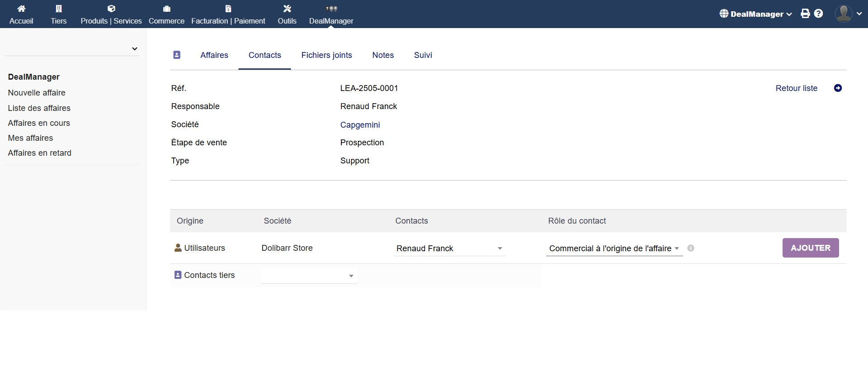Open the Tiers building icon
The image size is (868, 368).
[58, 9]
